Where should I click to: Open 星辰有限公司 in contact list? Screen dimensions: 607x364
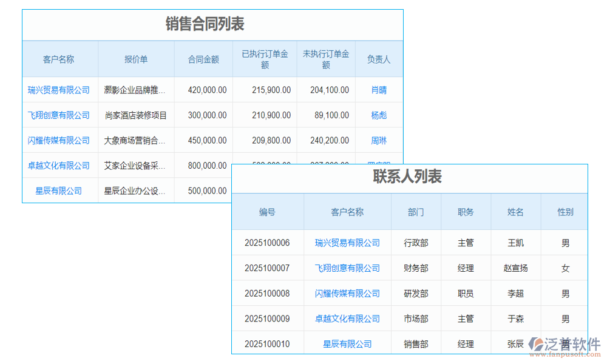pos(347,343)
